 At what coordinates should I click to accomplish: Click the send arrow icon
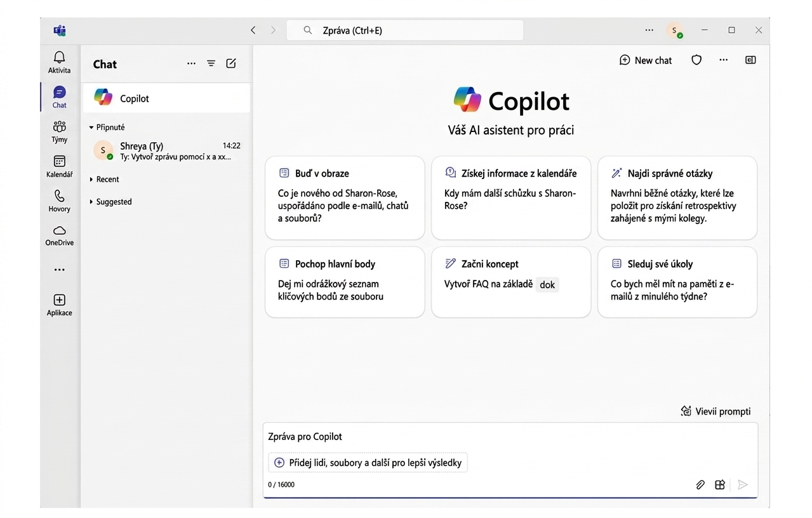(x=743, y=484)
